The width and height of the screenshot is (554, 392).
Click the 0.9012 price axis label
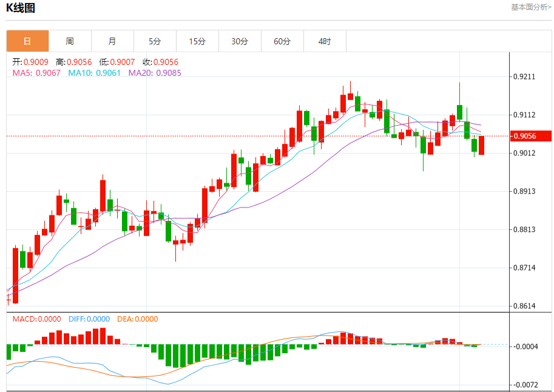(x=524, y=153)
